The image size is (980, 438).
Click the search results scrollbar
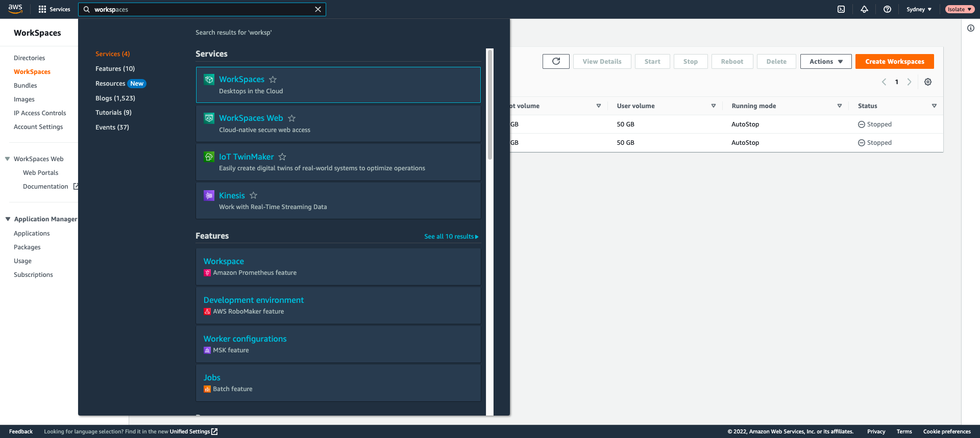tap(490, 105)
